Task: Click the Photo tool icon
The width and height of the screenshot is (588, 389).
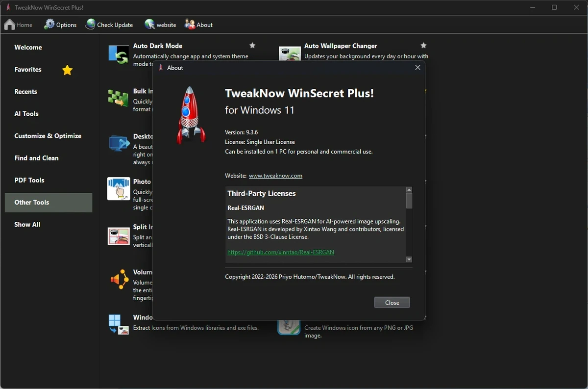Action: 119,189
